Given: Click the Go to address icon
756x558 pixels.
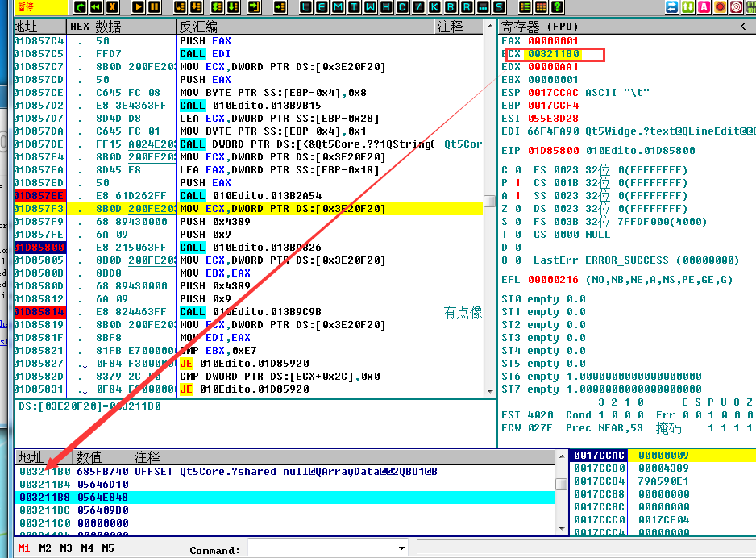Looking at the screenshot, I should 280,6.
